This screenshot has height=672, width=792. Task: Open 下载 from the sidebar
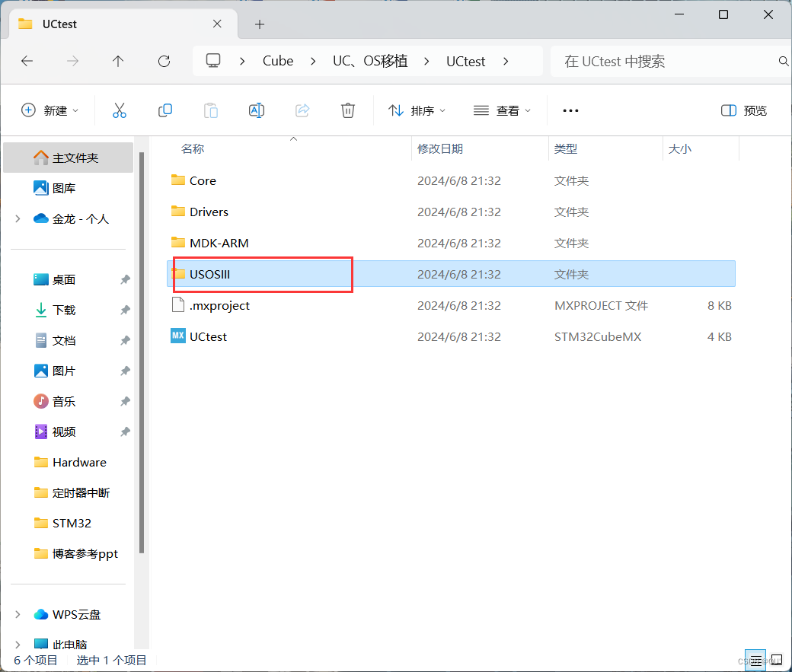click(x=64, y=310)
